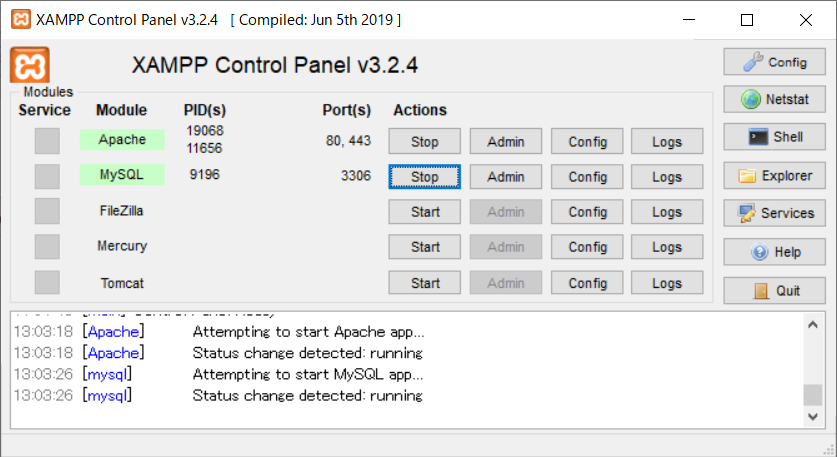Click the 13:03:26 [mysql] running status line
The width and height of the screenshot is (837, 457).
click(218, 396)
